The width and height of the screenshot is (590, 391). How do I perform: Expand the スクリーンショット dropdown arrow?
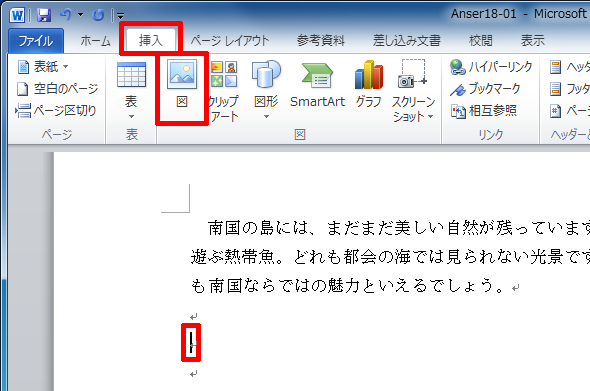(430, 117)
